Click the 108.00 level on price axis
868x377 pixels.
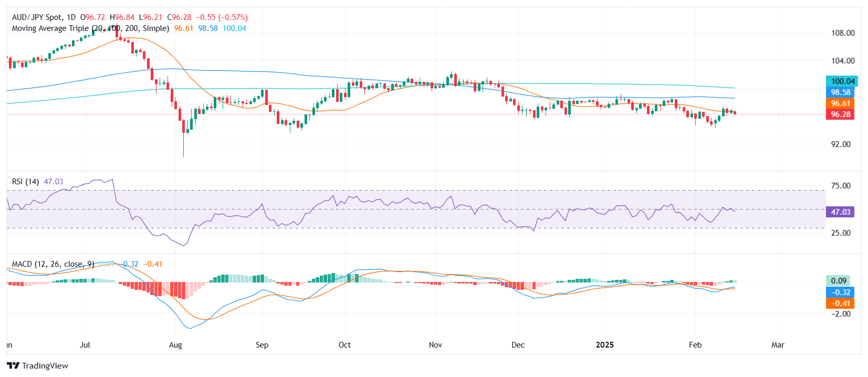pyautogui.click(x=842, y=33)
